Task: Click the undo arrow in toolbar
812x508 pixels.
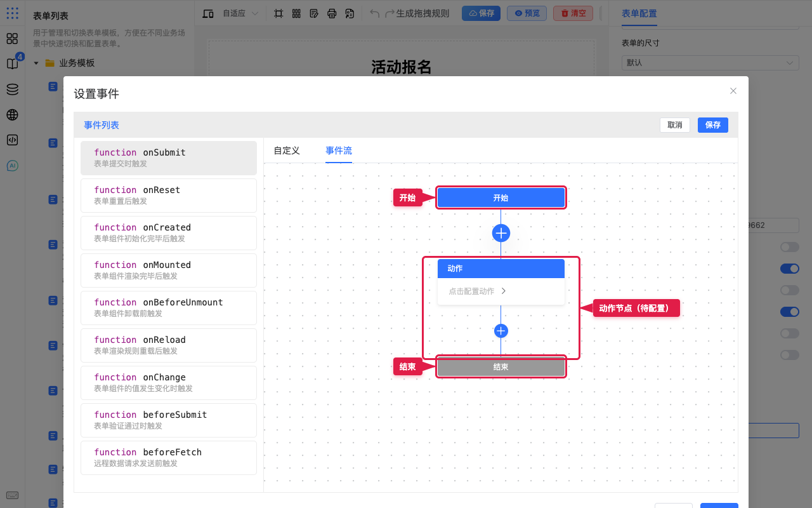Action: [x=374, y=13]
